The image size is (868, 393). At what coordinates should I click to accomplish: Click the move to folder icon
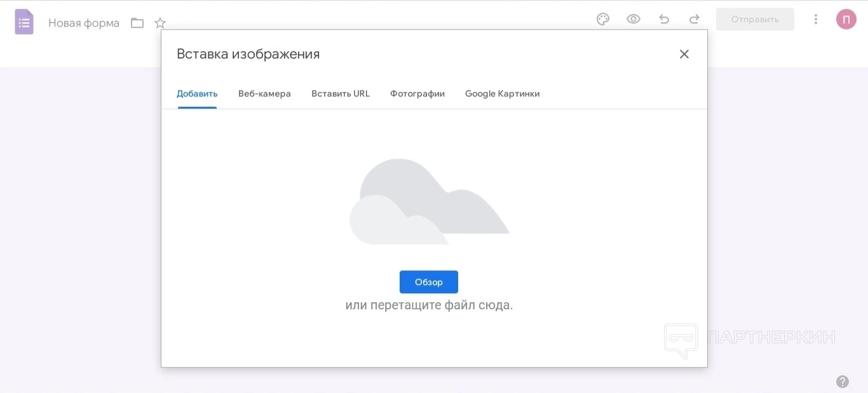tap(137, 23)
